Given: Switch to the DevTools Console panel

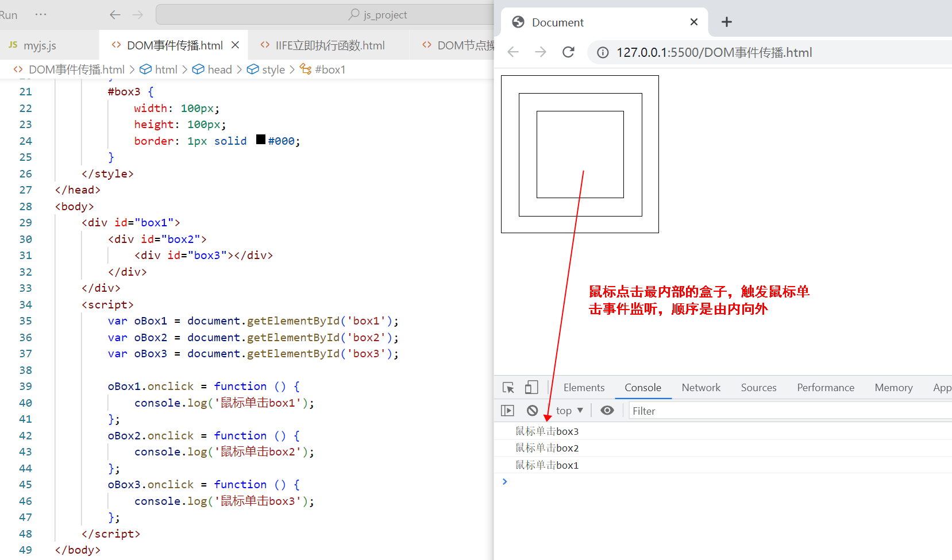Looking at the screenshot, I should 643,388.
